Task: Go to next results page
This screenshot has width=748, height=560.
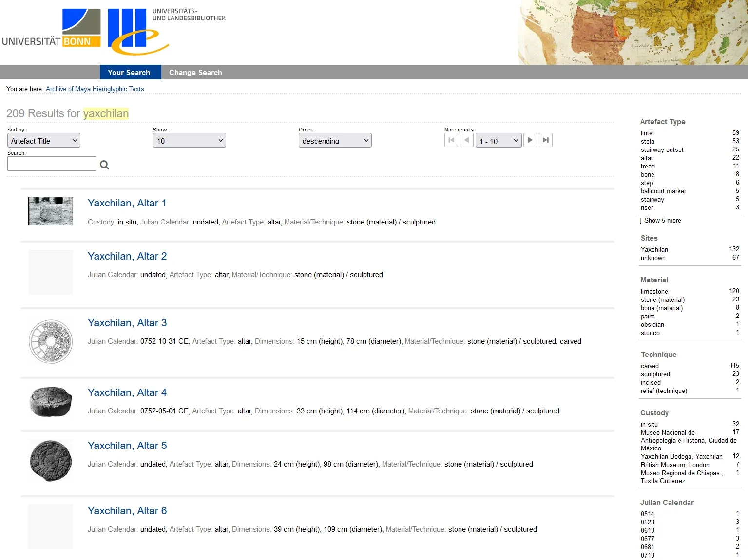Action: click(530, 140)
